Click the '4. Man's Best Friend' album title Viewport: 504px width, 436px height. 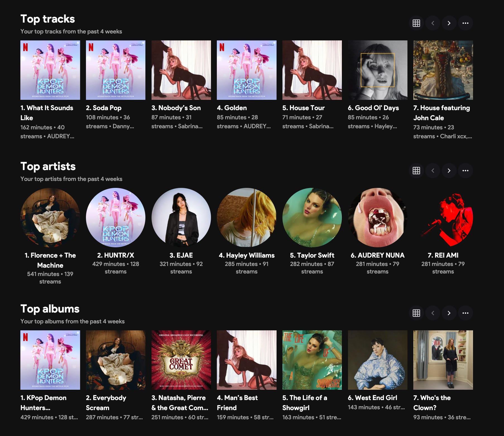click(237, 403)
